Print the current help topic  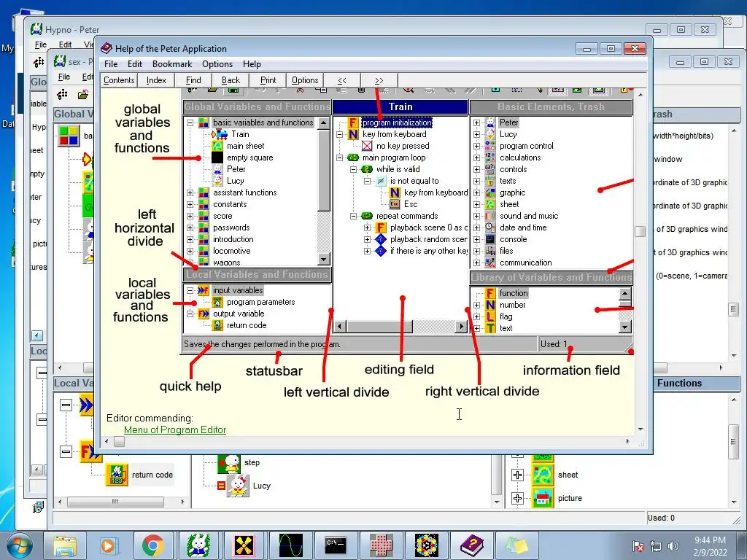point(268,80)
